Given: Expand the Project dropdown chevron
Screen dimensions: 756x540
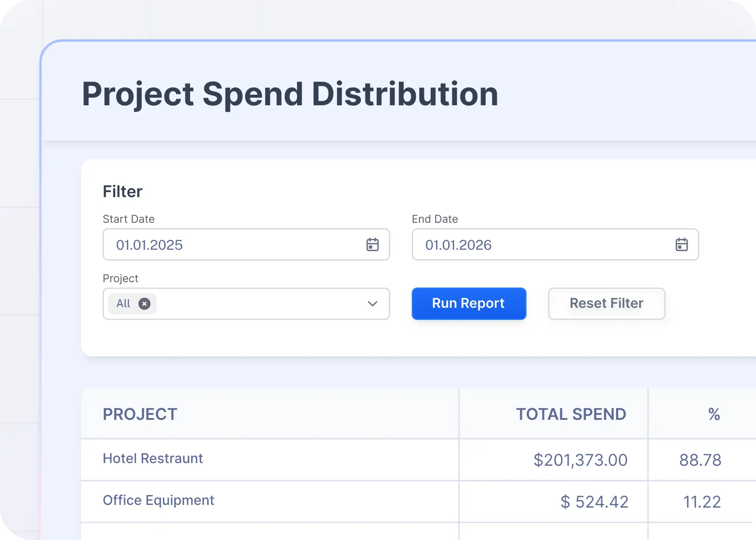Looking at the screenshot, I should point(373,304).
